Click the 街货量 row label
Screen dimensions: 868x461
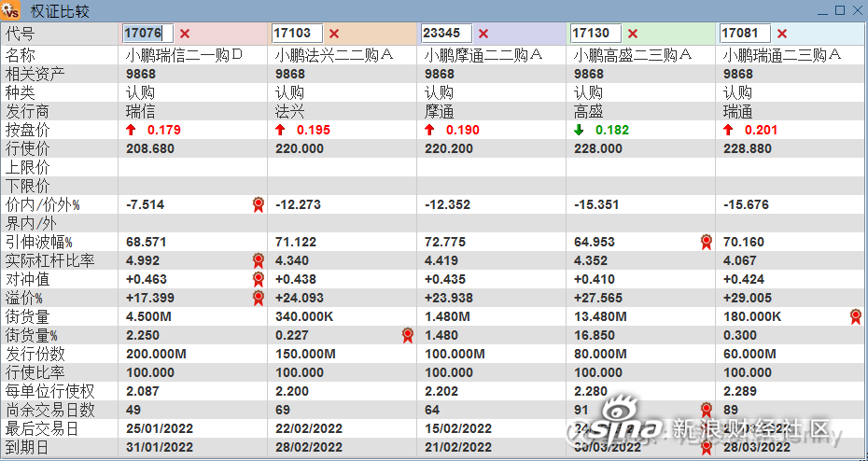(27, 317)
